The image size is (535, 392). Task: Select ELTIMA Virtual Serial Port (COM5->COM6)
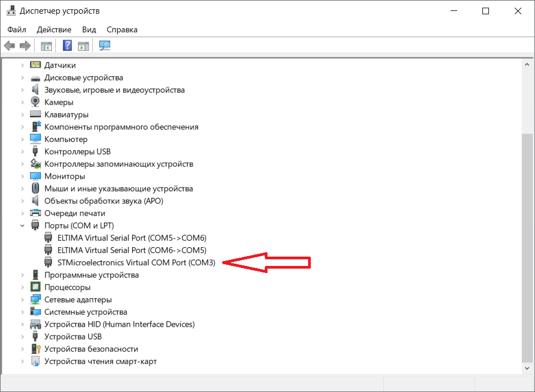132,238
